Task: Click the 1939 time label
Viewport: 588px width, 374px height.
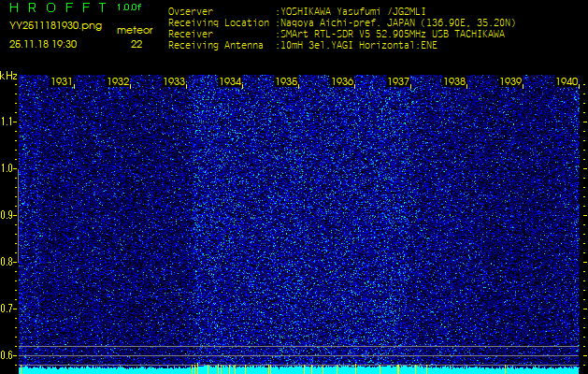Action: tap(510, 81)
